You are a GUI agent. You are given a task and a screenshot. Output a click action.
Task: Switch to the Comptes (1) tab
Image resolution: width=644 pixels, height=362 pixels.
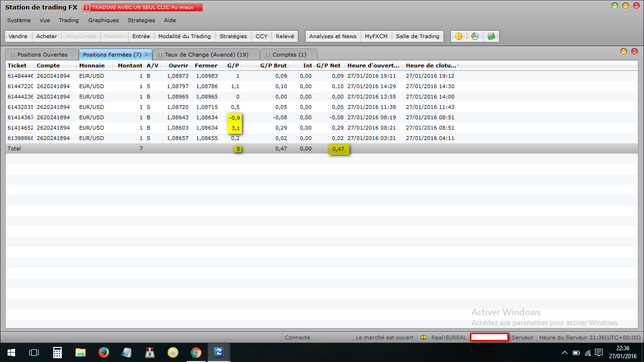(x=289, y=55)
